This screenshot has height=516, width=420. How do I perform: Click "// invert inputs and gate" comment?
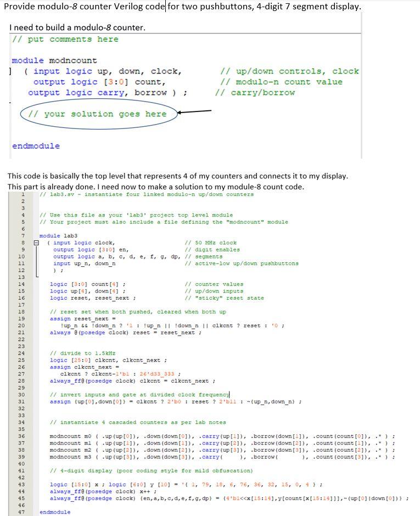coord(139,395)
